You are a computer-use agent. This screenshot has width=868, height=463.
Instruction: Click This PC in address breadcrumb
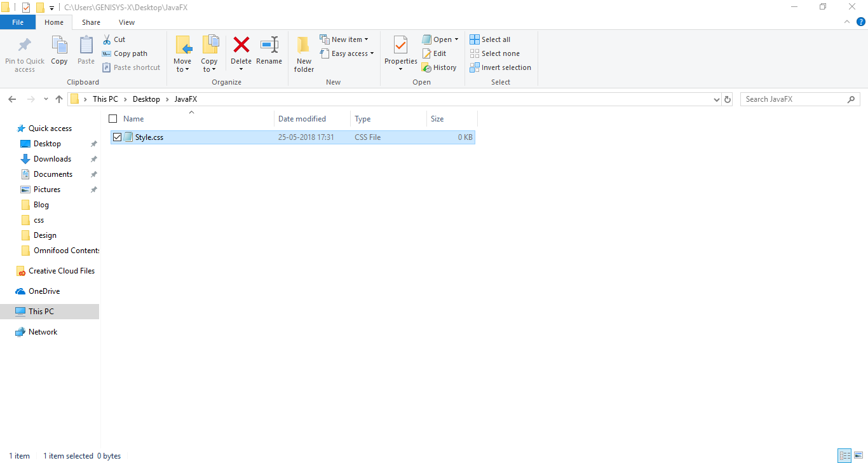105,99
